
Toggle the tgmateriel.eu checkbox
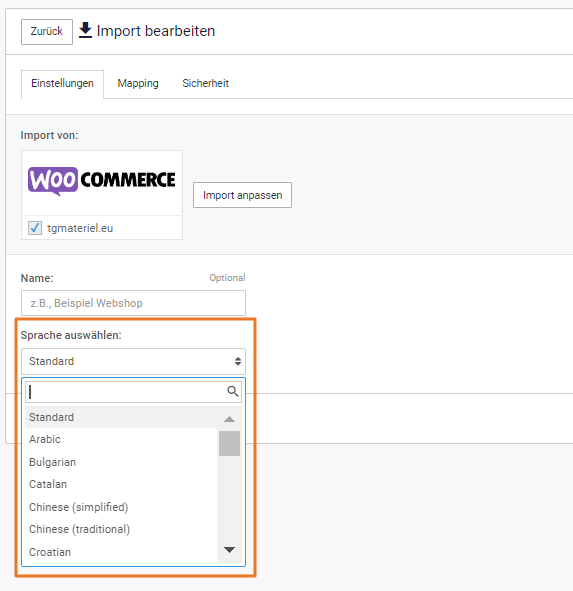tap(35, 228)
